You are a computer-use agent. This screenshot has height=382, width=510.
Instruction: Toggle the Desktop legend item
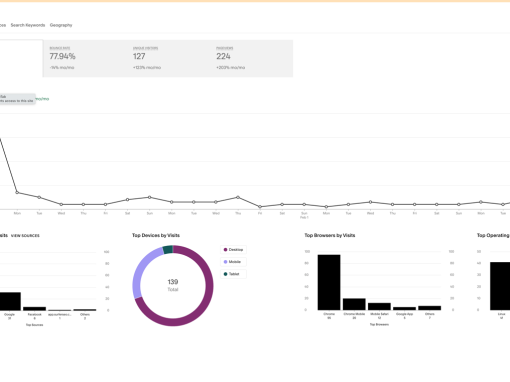(233, 250)
